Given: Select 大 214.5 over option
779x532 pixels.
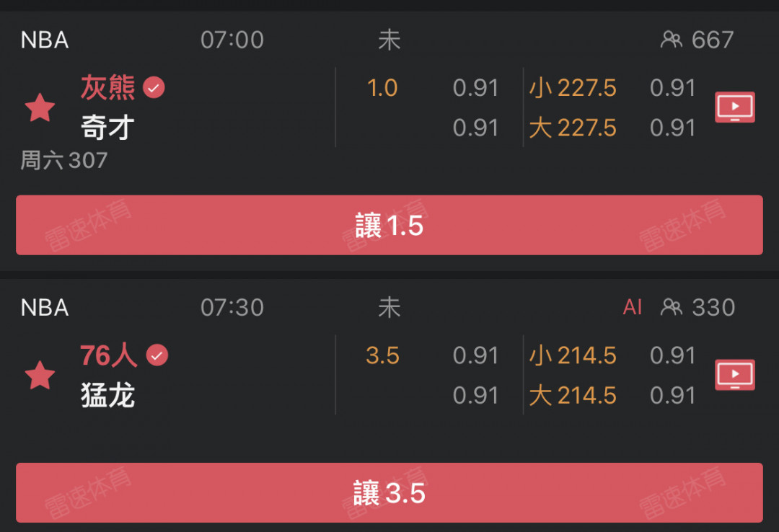Looking at the screenshot, I should coord(572,396).
